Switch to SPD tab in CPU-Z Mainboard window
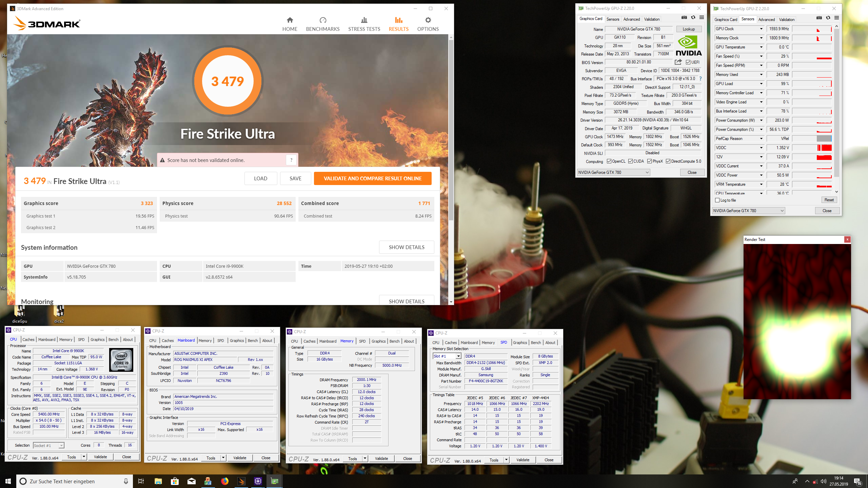This screenshot has height=488, width=868. (x=220, y=341)
